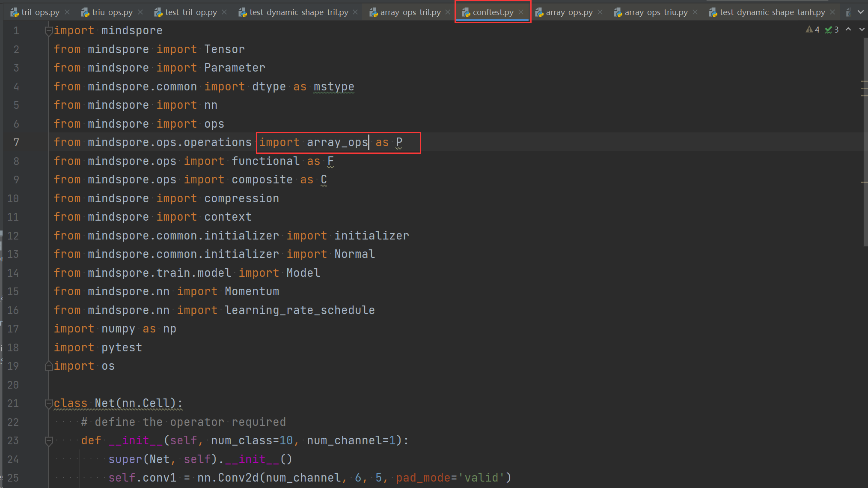The height and width of the screenshot is (488, 868).
Task: Collapse the Net class fold marker
Action: pos(48,403)
